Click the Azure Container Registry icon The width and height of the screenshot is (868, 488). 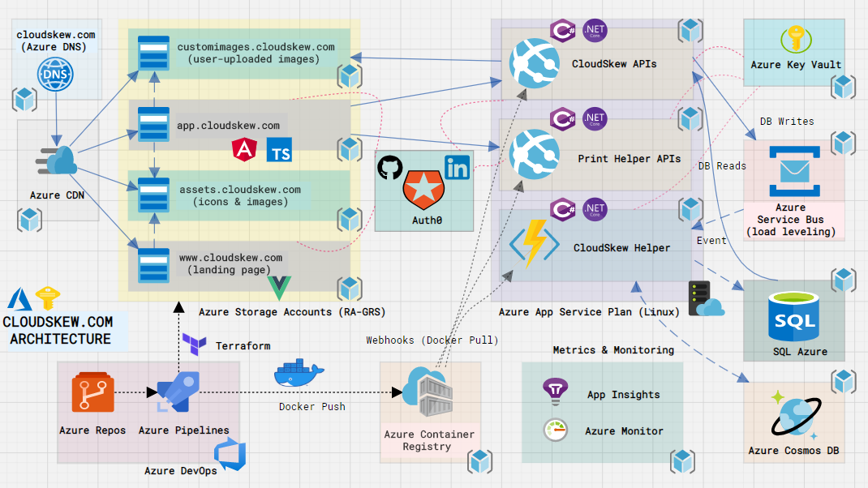click(428, 392)
